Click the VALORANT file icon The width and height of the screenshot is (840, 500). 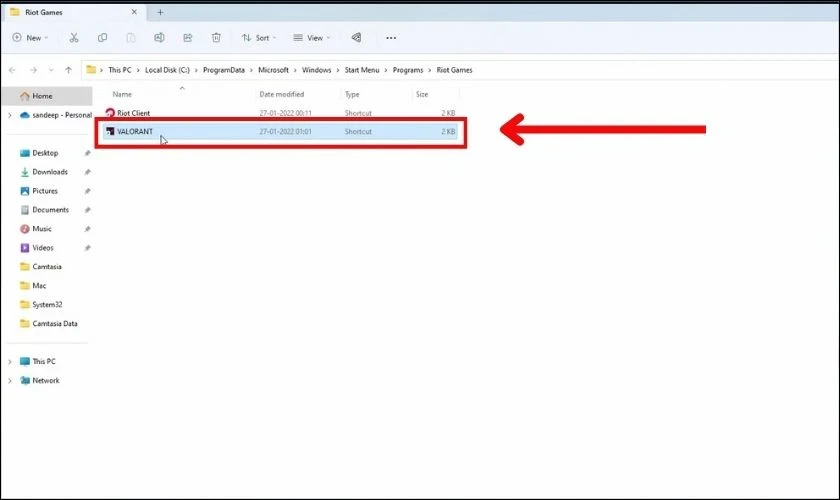tap(110, 131)
